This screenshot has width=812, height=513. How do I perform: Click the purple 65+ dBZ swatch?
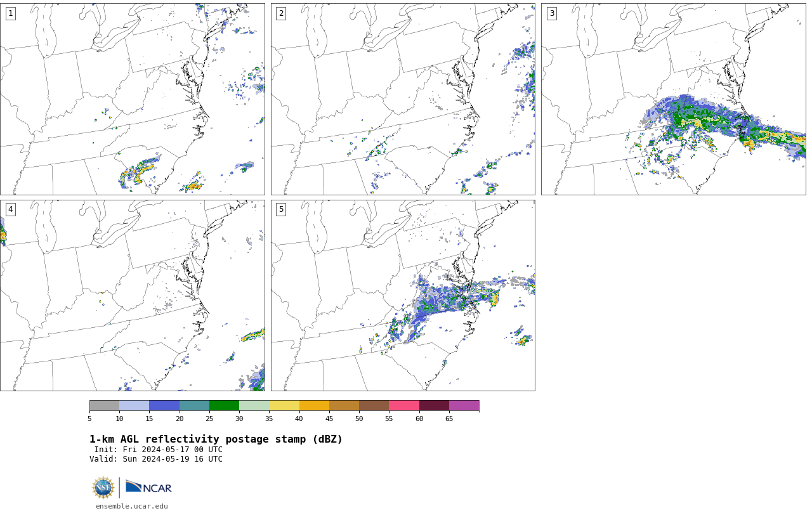464,406
